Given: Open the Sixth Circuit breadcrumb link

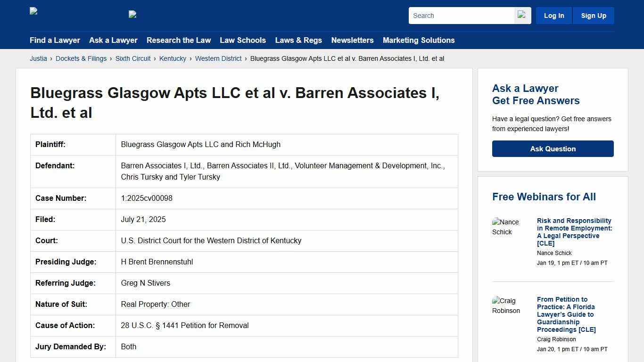Looking at the screenshot, I should click(133, 58).
